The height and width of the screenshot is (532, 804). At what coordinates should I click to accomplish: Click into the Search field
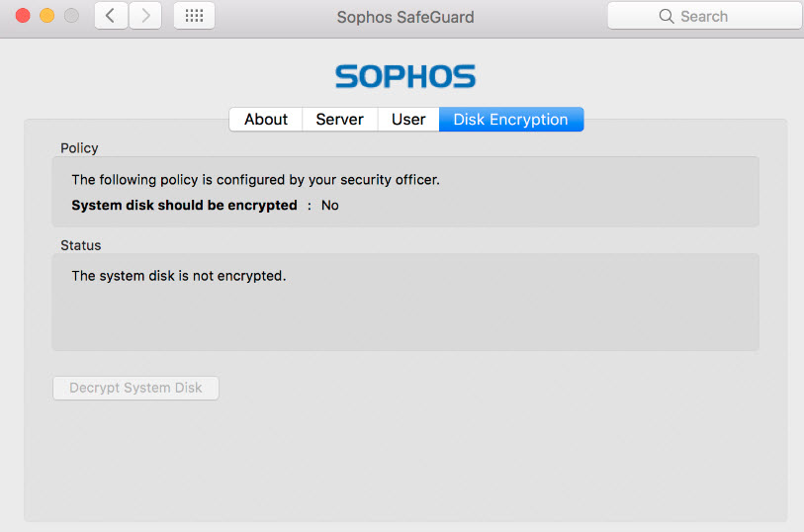point(704,16)
